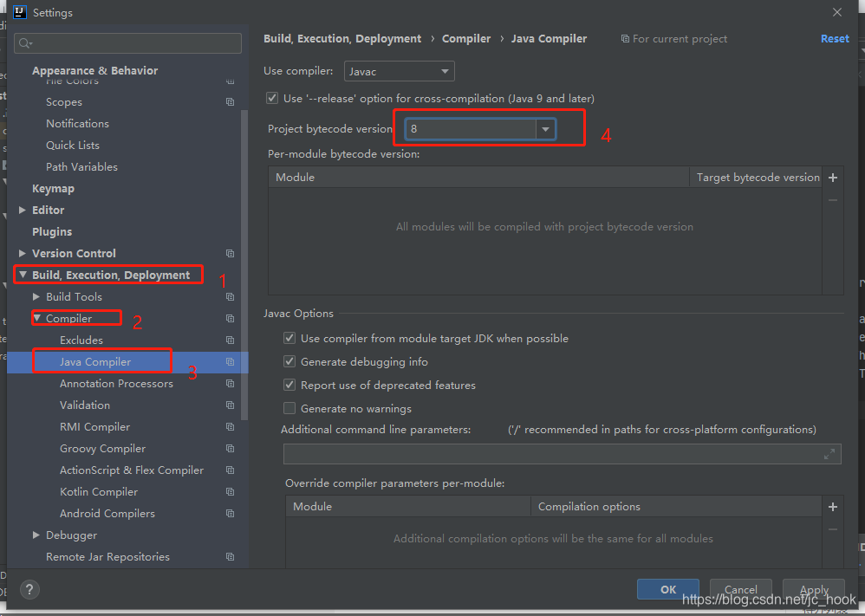
Task: Expand the Editor settings node
Action: tap(22, 211)
